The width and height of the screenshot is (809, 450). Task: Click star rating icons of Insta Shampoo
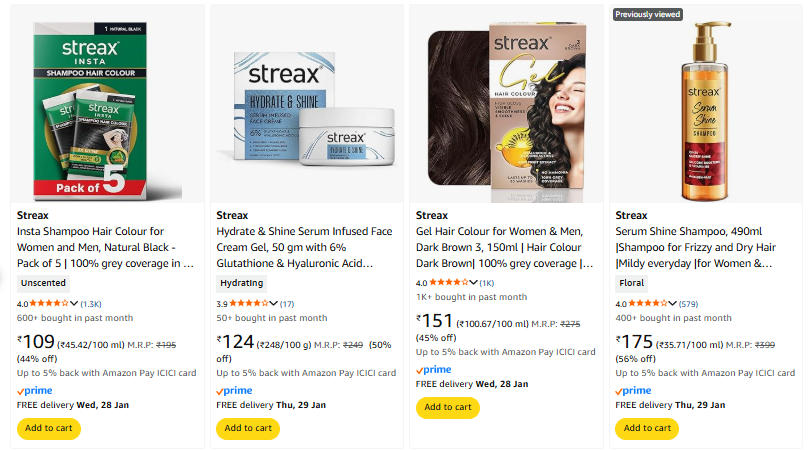49,303
